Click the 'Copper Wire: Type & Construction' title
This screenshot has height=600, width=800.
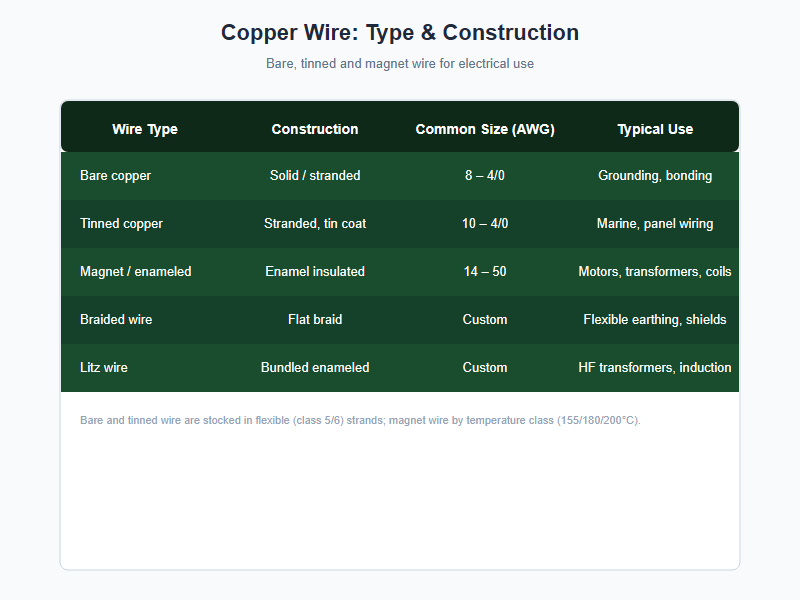[400, 33]
